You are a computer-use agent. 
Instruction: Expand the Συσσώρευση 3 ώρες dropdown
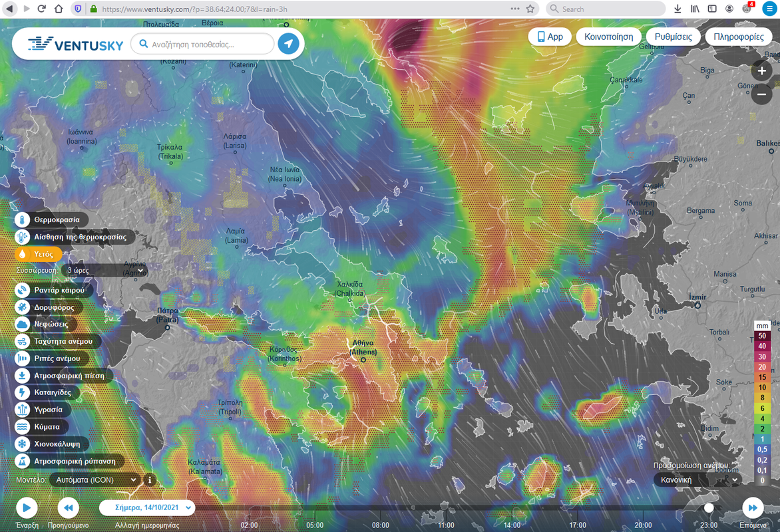tap(105, 271)
